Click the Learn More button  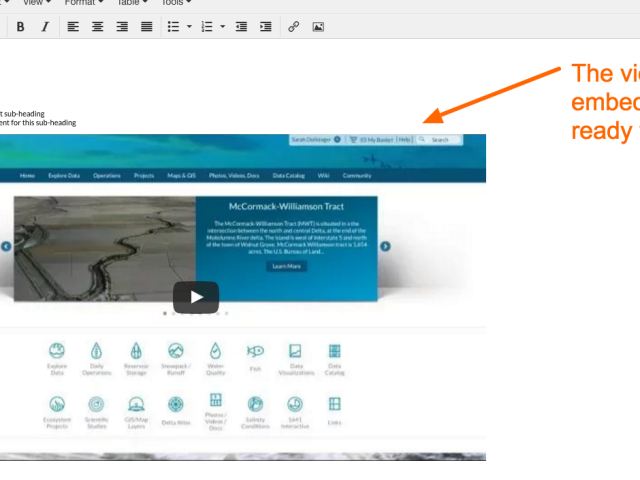pyautogui.click(x=287, y=267)
